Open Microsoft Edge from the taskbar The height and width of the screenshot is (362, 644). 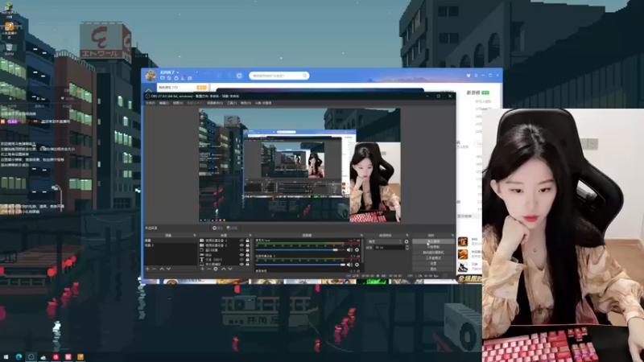19,357
